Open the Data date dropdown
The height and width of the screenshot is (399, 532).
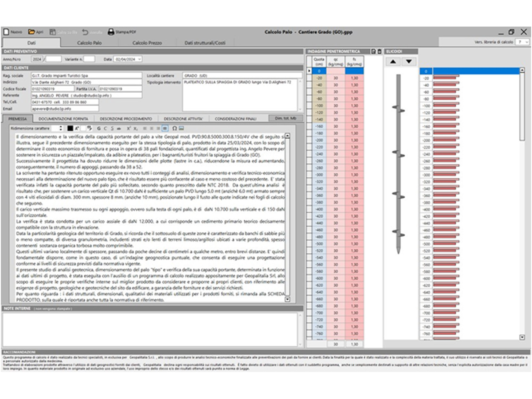(x=140, y=59)
